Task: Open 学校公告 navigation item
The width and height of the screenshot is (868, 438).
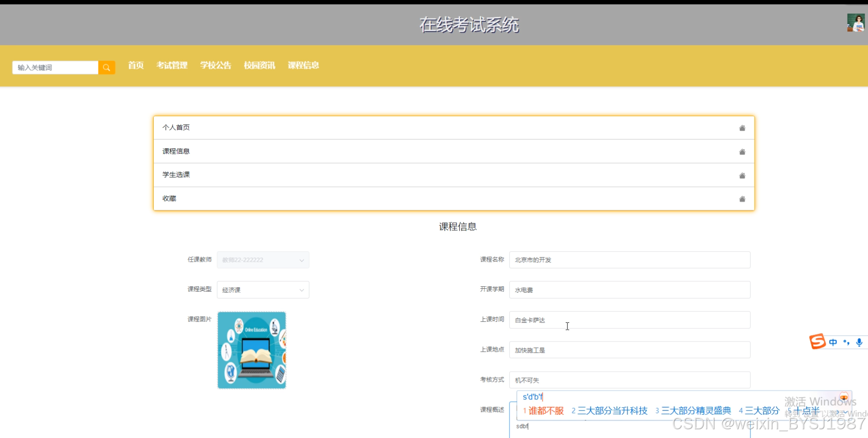Action: pos(216,65)
